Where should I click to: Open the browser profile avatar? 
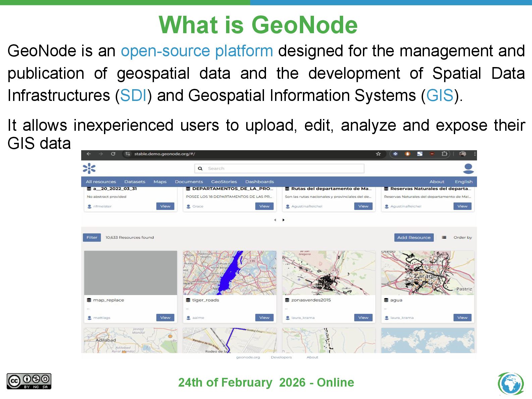[x=463, y=154]
